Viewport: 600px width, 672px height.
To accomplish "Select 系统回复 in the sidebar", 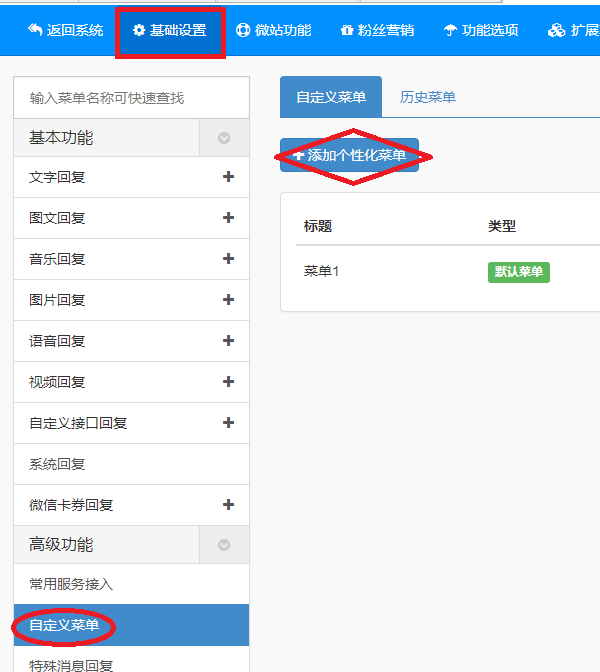I will 58,464.
